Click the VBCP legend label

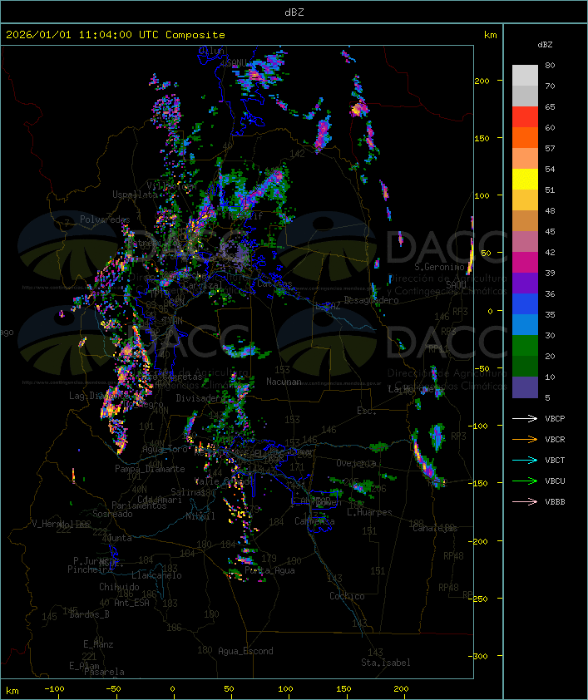(555, 419)
